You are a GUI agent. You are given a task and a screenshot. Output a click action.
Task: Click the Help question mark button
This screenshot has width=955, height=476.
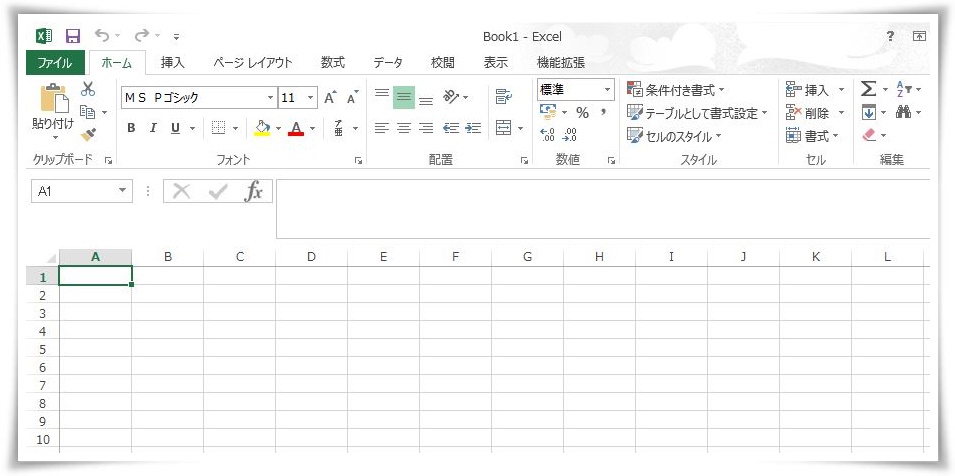tap(890, 36)
